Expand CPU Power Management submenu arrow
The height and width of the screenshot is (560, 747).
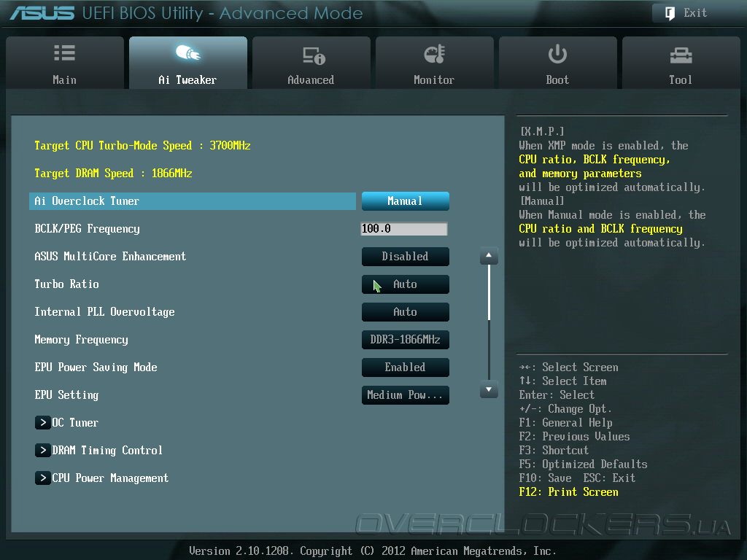(43, 478)
